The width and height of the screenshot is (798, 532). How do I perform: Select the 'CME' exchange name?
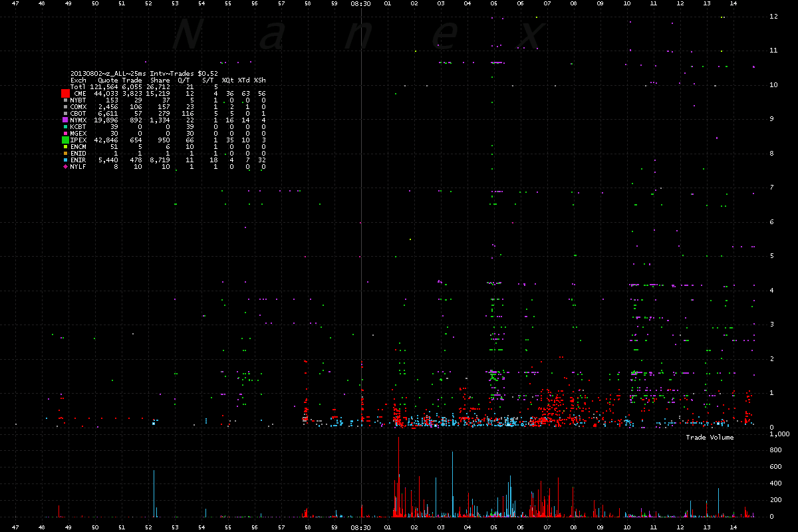80,94
